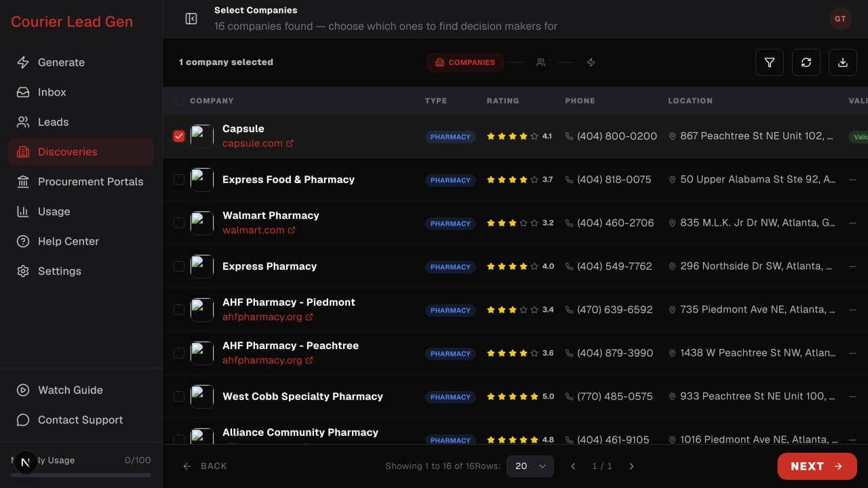Image resolution: width=868 pixels, height=488 pixels.
Task: Click the people step icon
Action: pyautogui.click(x=540, y=62)
